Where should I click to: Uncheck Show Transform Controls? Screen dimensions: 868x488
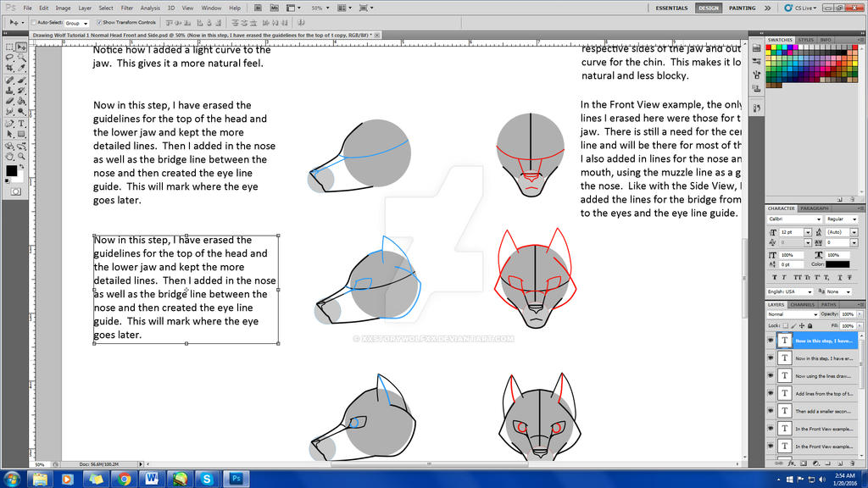pos(99,23)
